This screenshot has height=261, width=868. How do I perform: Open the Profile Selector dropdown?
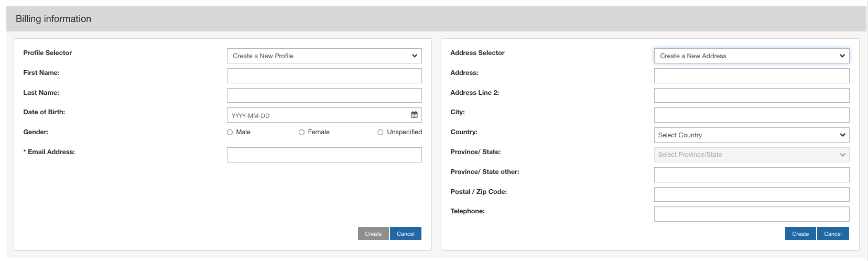(x=324, y=56)
